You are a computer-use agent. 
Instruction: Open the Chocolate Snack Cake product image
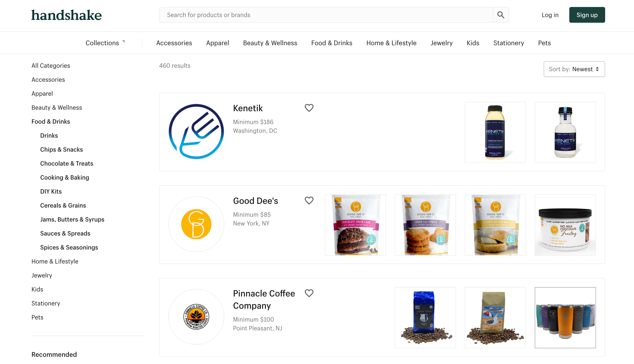point(355,225)
